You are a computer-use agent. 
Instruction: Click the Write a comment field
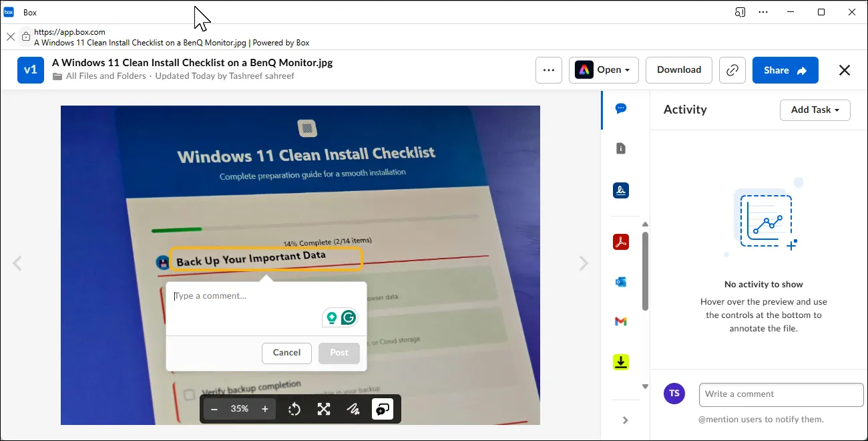click(781, 394)
